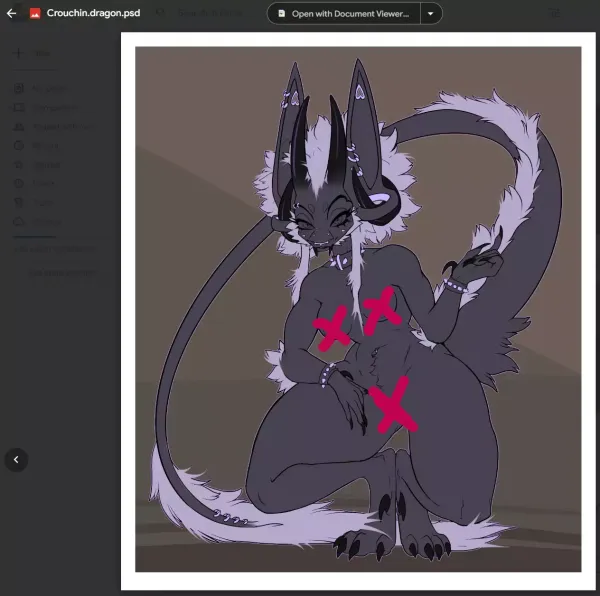This screenshot has height=596, width=600.
Task: Click the back arrow to close preview
Action: coord(12,14)
